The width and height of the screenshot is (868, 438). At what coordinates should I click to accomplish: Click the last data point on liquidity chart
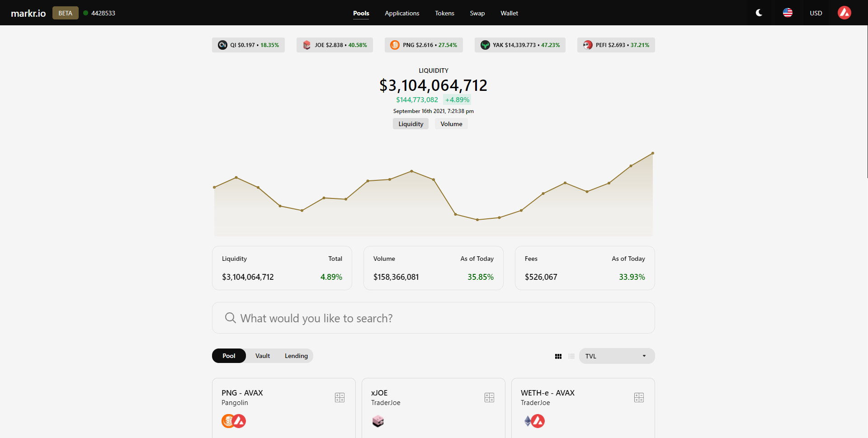652,153
